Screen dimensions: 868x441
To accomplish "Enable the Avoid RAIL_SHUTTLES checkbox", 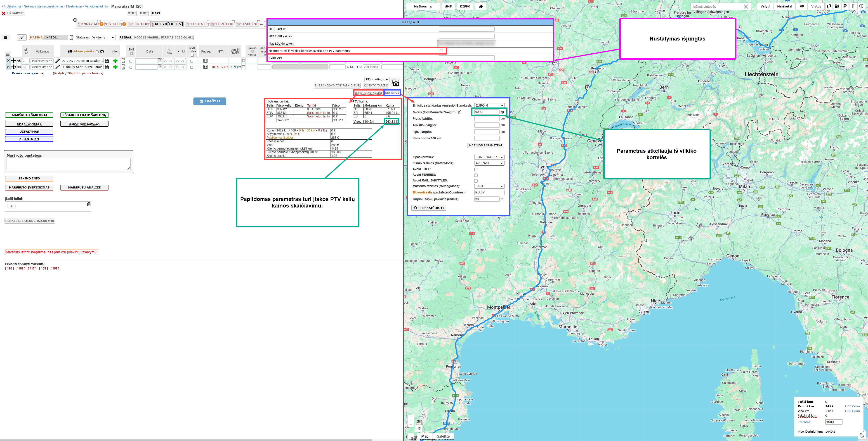I will point(476,181).
